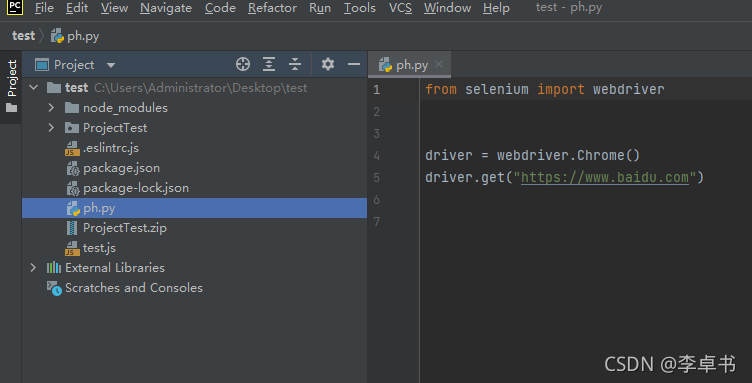Click the Project view window icon
Image resolution: width=752 pixels, height=383 pixels.
[x=42, y=65]
